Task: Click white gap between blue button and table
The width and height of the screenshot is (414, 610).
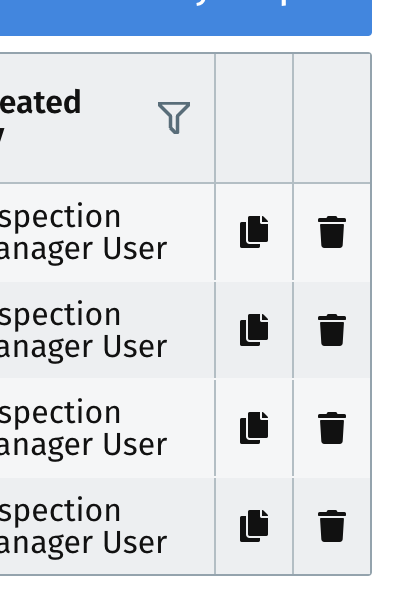Action: click(186, 44)
